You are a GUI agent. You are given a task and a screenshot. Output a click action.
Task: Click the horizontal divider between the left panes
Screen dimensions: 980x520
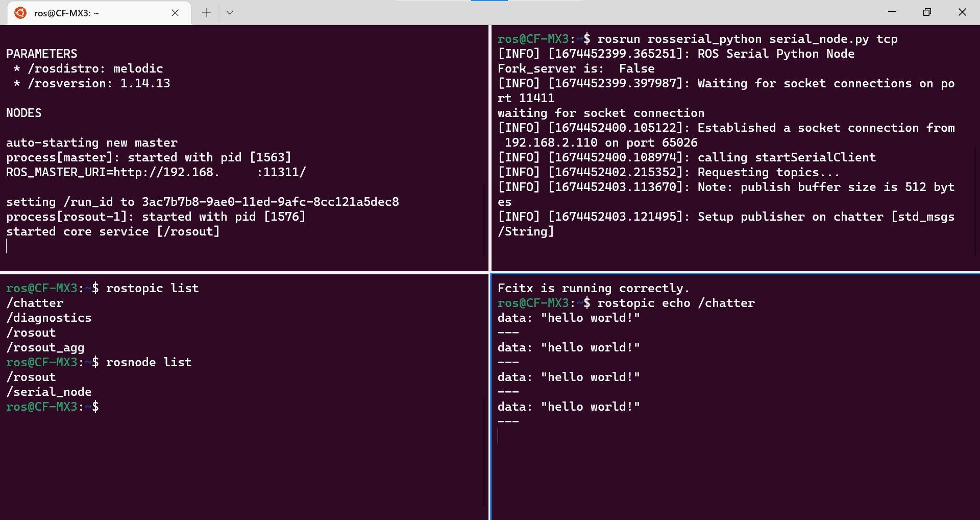[x=244, y=273]
